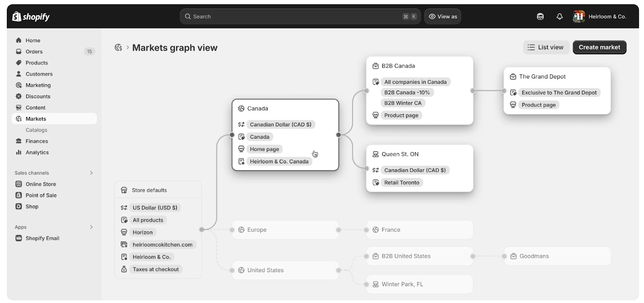Select the Europe market node
Image resolution: width=644 pixels, height=303 pixels.
[x=285, y=230]
